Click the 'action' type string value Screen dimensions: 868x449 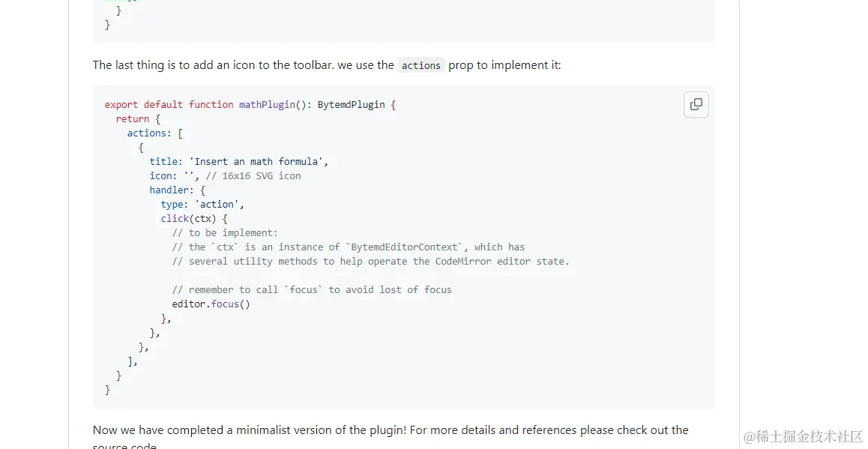[x=219, y=205]
